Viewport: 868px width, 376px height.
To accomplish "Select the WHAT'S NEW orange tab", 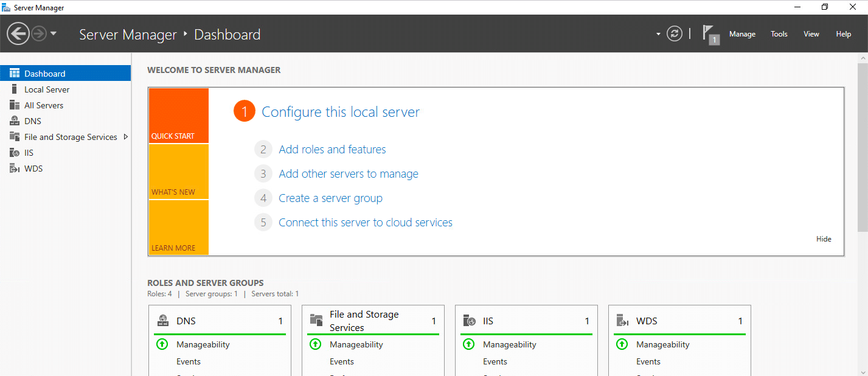I will coord(178,172).
